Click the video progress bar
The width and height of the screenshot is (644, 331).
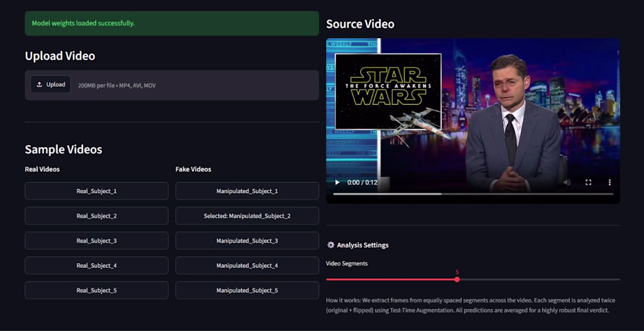click(473, 194)
